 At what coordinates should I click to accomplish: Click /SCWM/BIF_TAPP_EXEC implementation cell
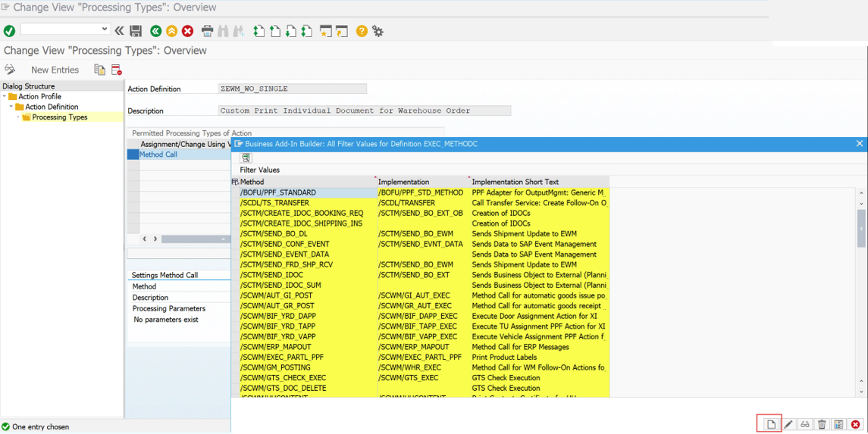[x=423, y=326]
